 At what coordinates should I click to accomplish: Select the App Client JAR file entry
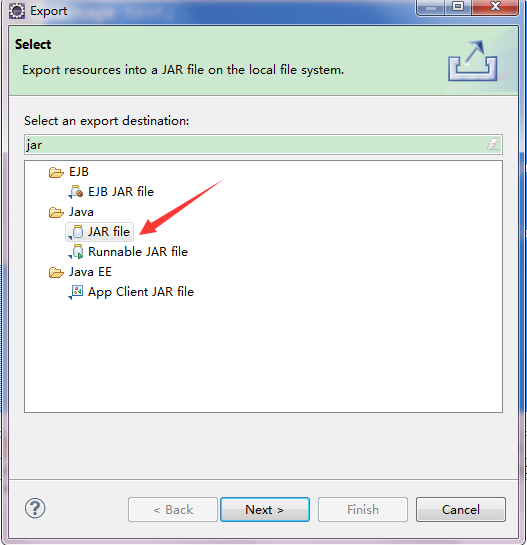pyautogui.click(x=141, y=292)
